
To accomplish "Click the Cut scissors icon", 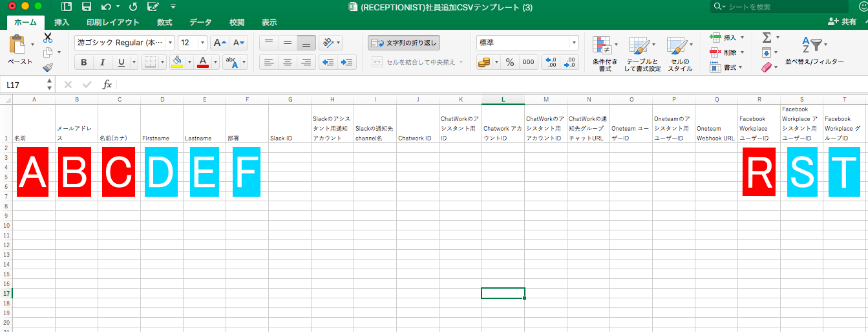I will tap(48, 38).
